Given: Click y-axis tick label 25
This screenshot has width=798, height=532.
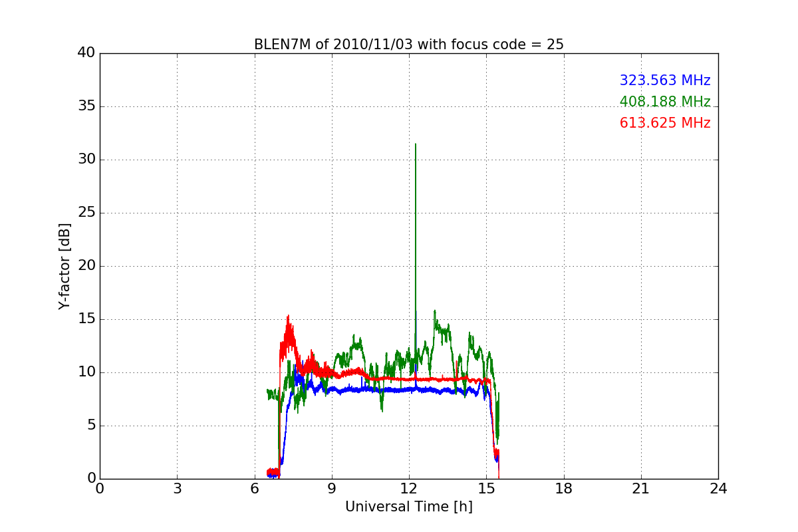Looking at the screenshot, I should [87, 213].
